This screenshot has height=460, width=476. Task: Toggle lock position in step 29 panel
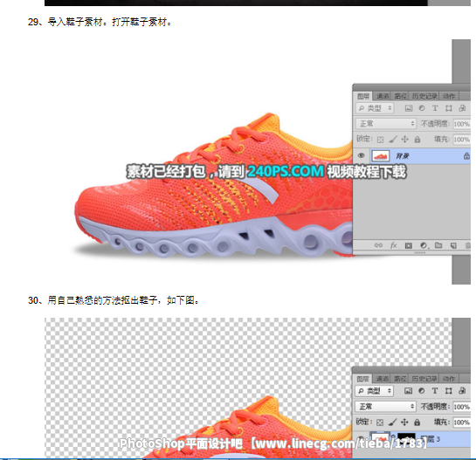(404, 140)
